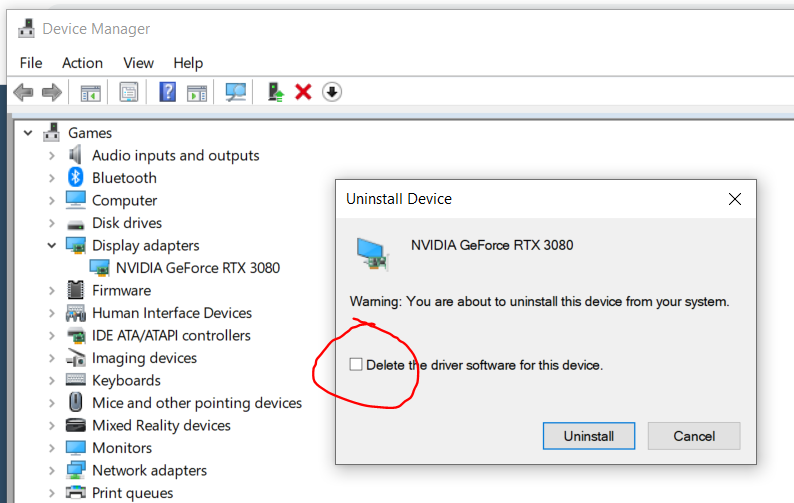Viewport: 794px width, 503px height.
Task: Open the Help menu
Action: click(188, 63)
